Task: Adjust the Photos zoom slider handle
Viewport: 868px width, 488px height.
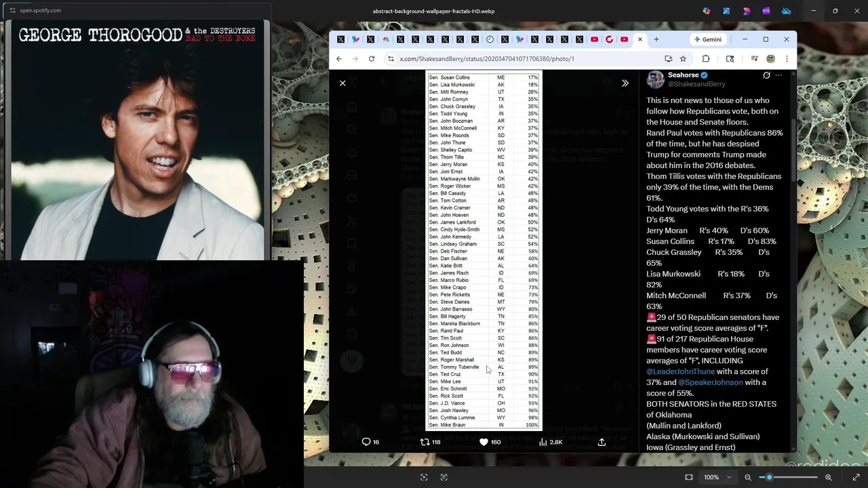Action: (x=769, y=477)
